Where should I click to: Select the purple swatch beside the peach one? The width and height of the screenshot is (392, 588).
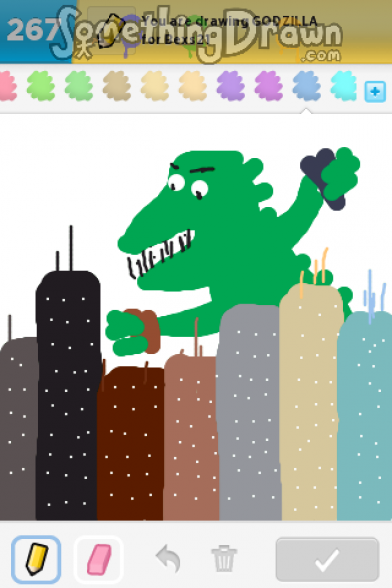click(231, 86)
